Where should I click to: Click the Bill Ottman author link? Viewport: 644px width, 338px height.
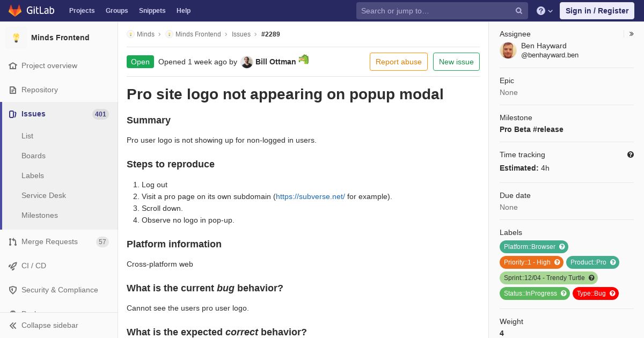coord(275,62)
